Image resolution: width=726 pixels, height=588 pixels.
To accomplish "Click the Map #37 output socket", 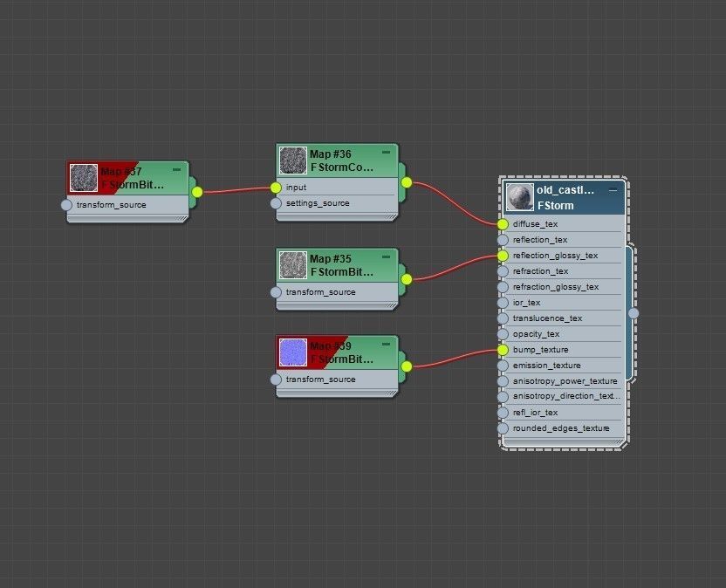I will point(197,192).
